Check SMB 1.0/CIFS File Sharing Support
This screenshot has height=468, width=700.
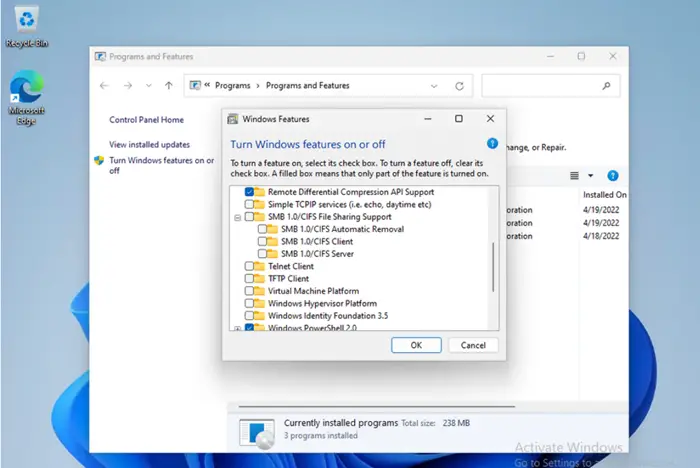[249, 217]
